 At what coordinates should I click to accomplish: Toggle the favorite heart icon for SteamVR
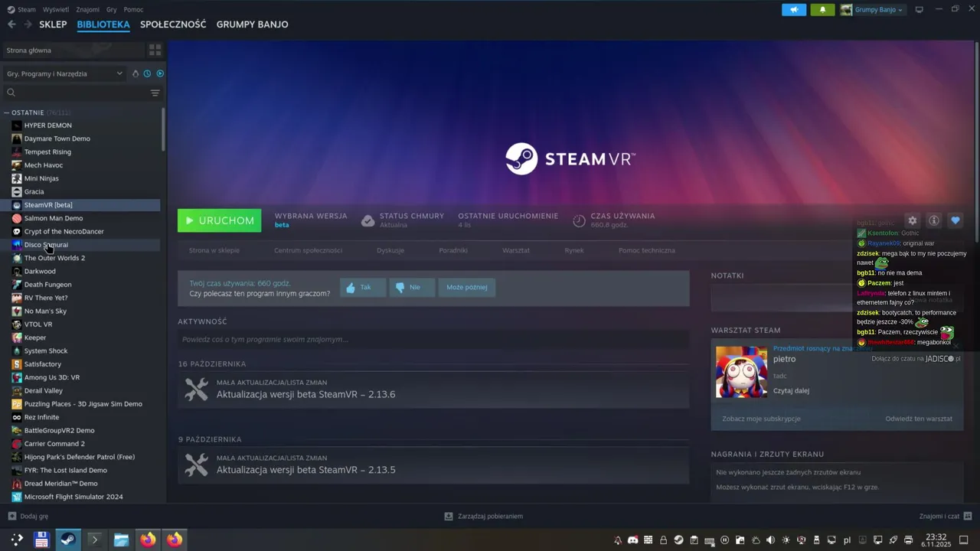(x=955, y=220)
